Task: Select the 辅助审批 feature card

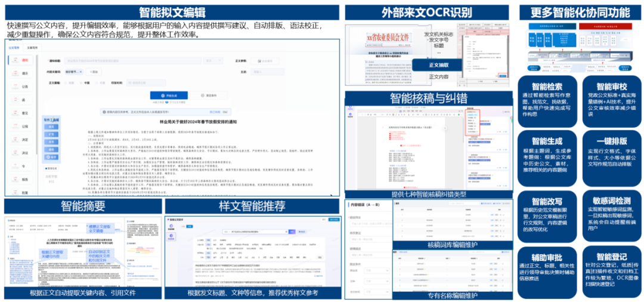Action: 547,271
